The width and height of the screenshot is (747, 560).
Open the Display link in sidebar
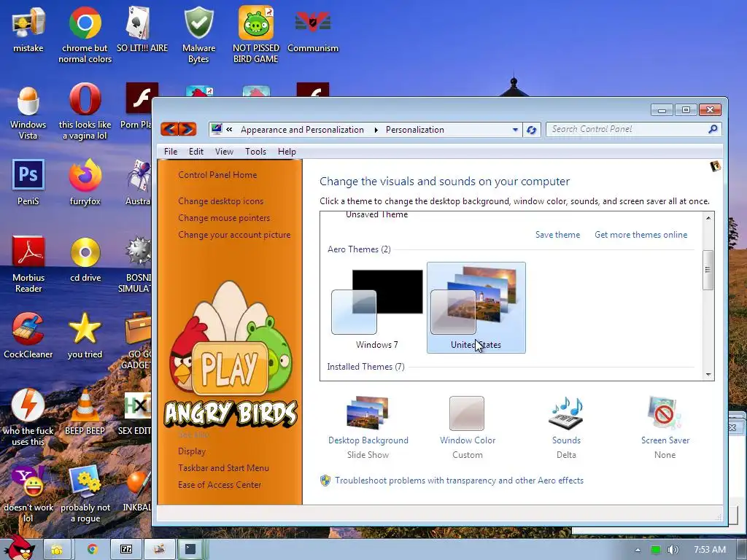pyautogui.click(x=192, y=451)
